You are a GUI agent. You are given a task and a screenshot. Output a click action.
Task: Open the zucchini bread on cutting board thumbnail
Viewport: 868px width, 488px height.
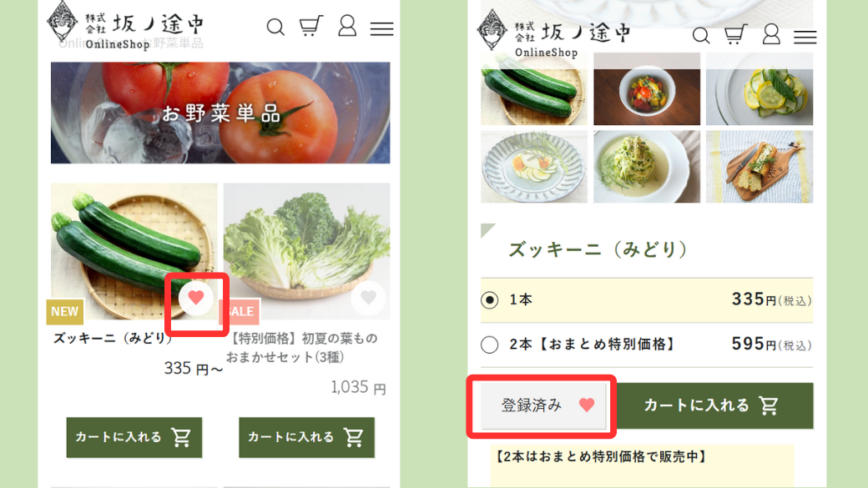759,167
